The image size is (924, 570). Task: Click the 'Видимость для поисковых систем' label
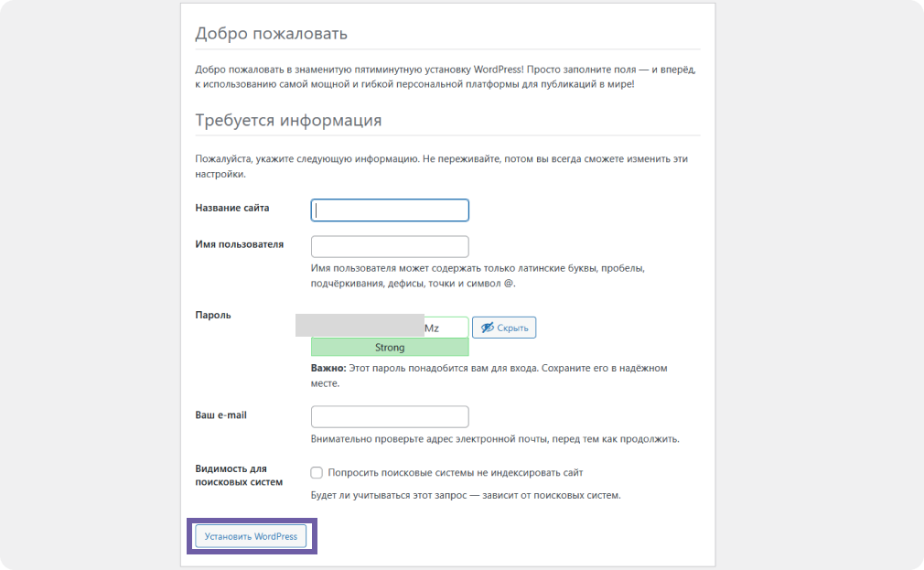pos(238,476)
